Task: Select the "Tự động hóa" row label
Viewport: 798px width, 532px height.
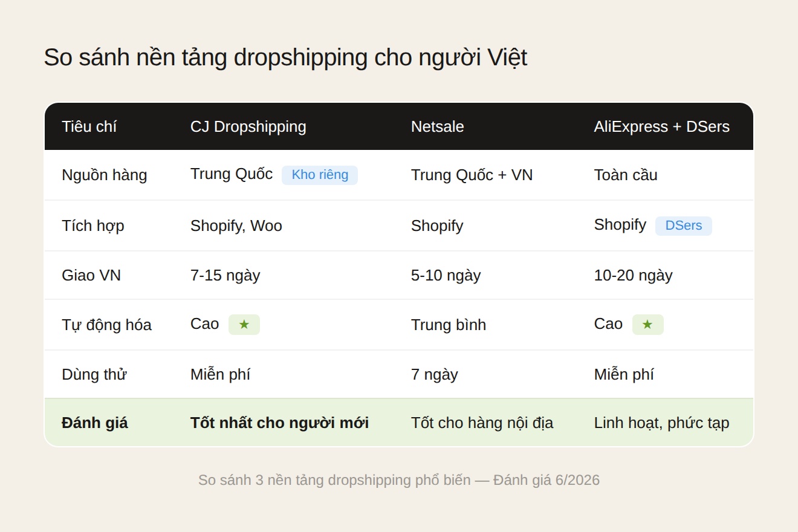Action: (106, 325)
